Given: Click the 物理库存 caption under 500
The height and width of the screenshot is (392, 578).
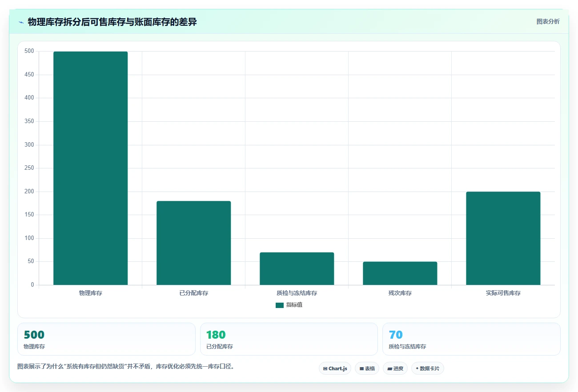Looking at the screenshot, I should [34, 347].
